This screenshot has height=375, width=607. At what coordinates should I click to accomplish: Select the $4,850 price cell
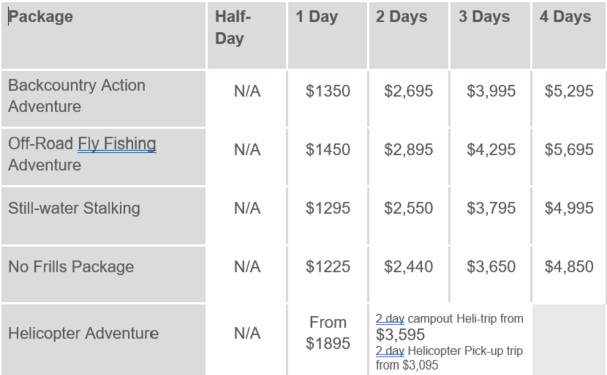pos(569,274)
